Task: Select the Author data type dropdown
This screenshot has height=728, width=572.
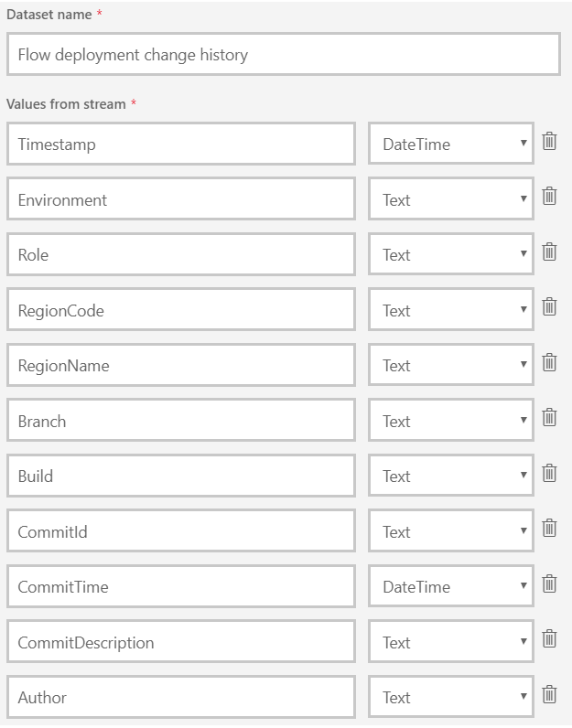Action: [x=451, y=698]
